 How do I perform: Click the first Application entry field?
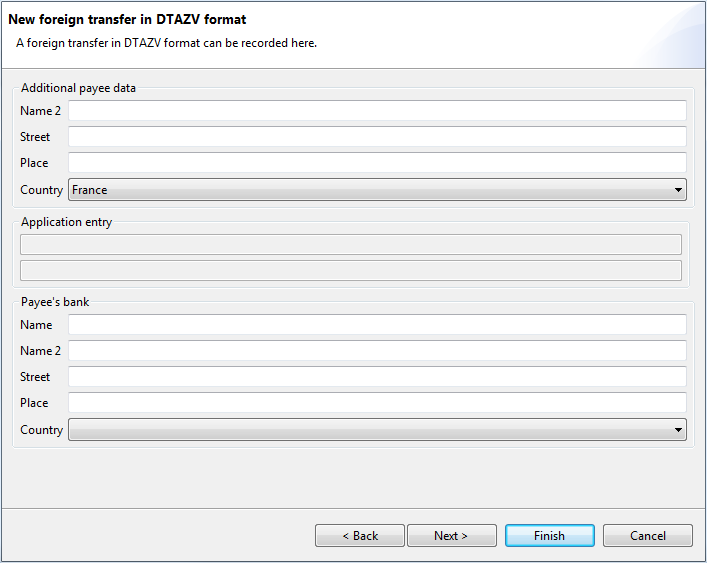tap(351, 244)
